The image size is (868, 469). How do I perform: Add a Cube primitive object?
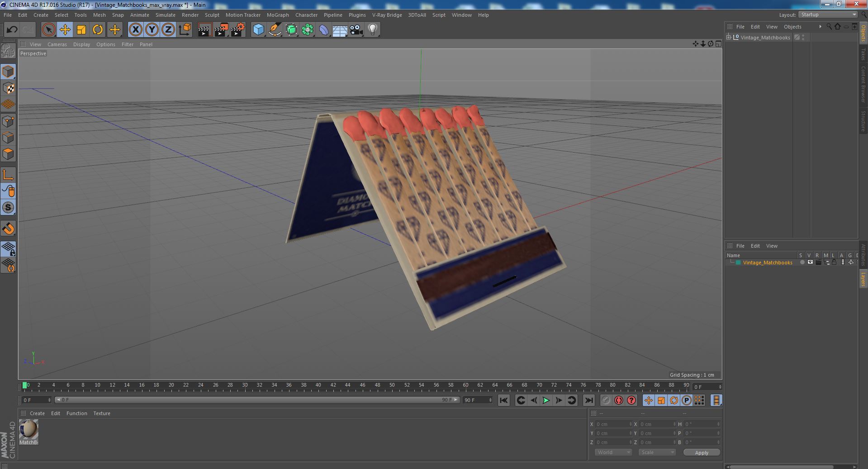258,30
